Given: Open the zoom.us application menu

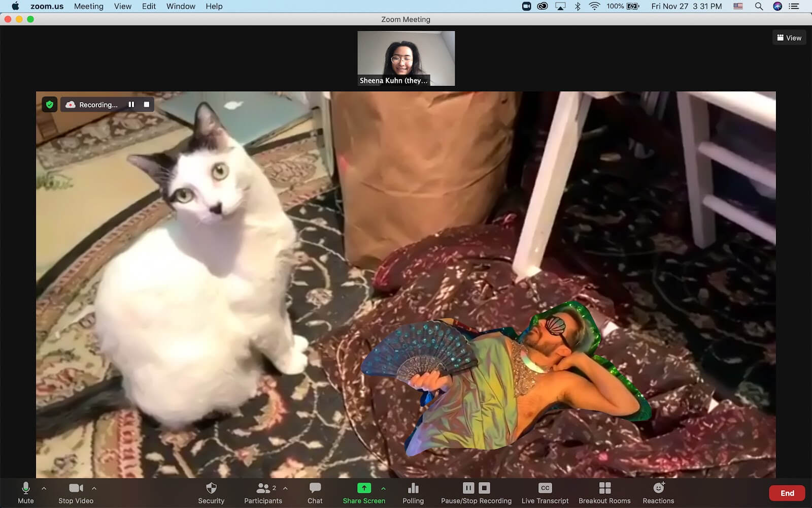Looking at the screenshot, I should click(47, 6).
